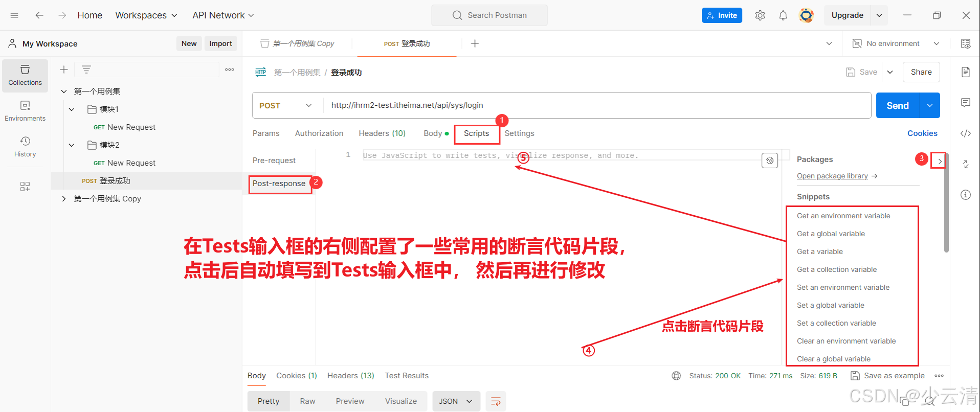Click the snippets panel vertical scrollbar

946,202
